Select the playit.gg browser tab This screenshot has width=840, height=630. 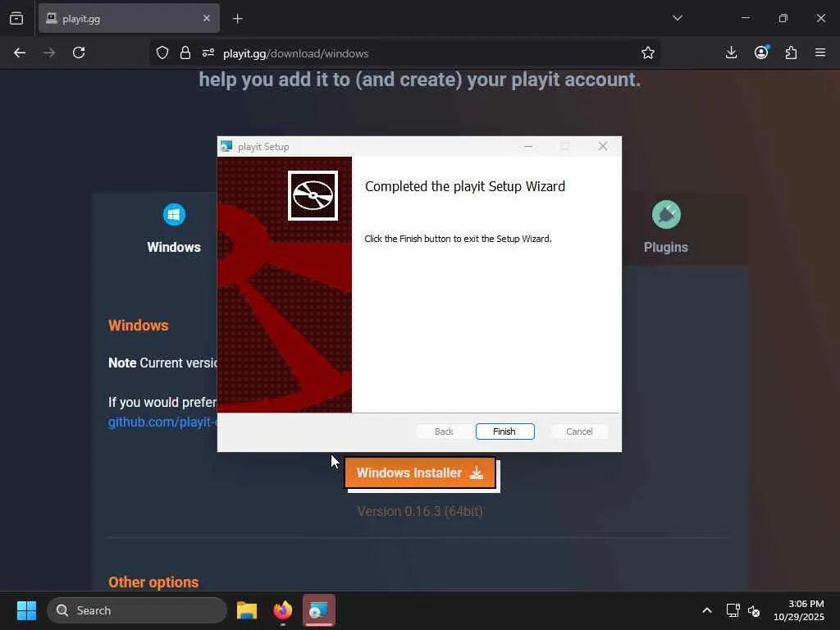pyautogui.click(x=129, y=19)
